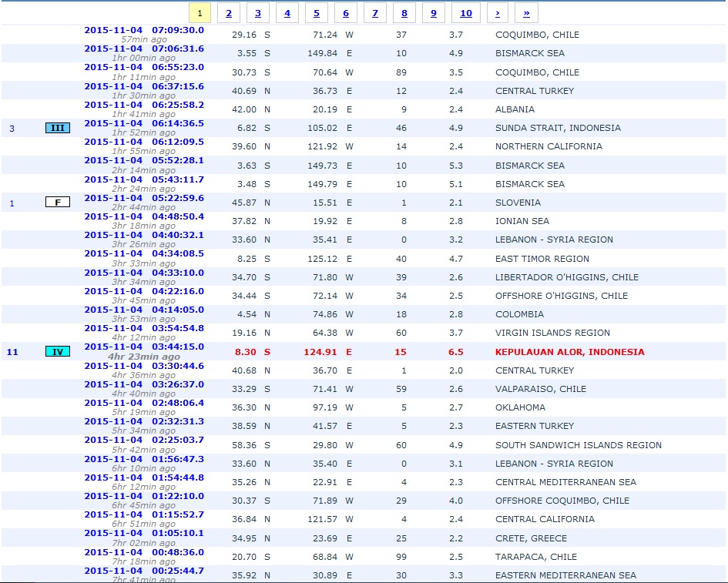Screen dimensions: 728x583
Task: Click the 1 report count for Slovenia
Action: pos(12,203)
